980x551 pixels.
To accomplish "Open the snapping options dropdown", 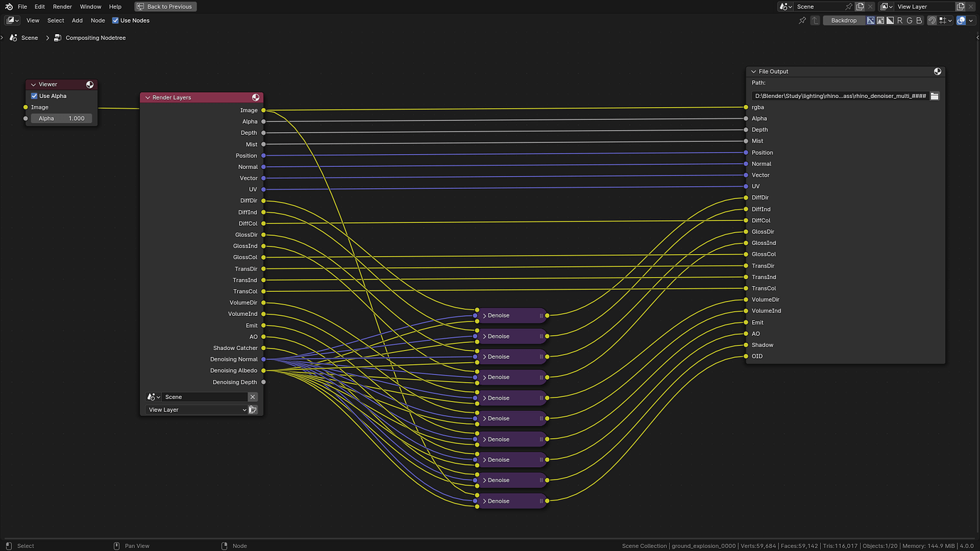I will coord(946,21).
